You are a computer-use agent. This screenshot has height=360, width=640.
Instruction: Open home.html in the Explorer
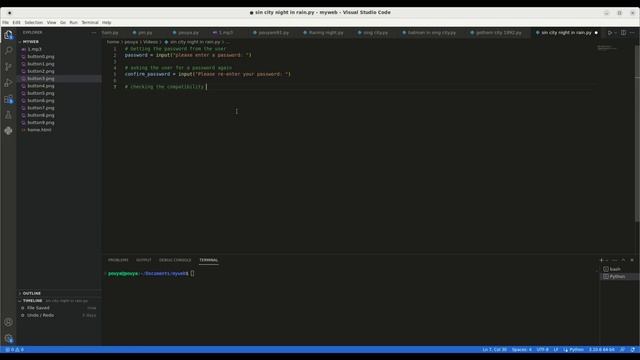[59, 130]
